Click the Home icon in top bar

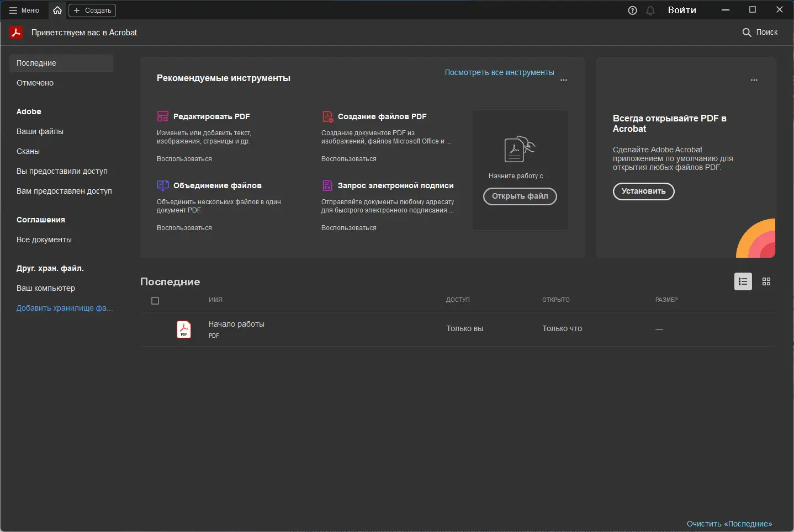click(x=57, y=10)
